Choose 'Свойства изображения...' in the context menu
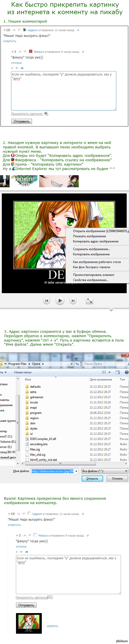Screen dimensions: 129x644 [x=91, y=280]
